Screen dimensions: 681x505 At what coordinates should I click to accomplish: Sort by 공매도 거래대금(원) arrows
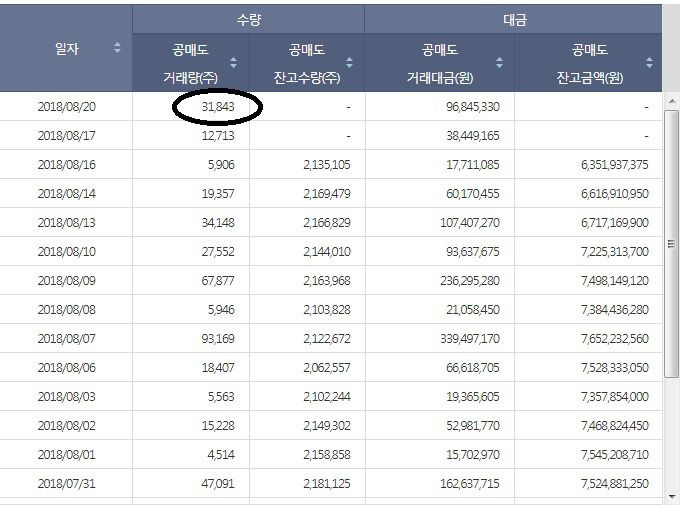pyautogui.click(x=499, y=63)
